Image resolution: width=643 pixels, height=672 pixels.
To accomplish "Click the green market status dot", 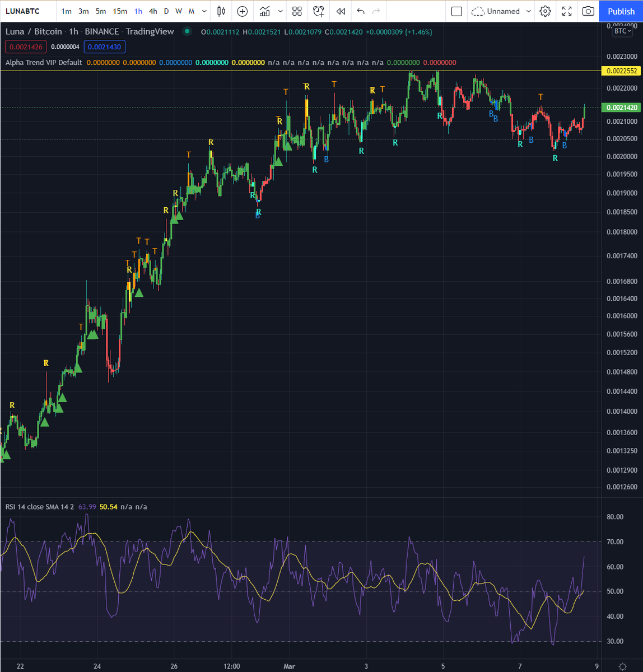I will point(187,32).
